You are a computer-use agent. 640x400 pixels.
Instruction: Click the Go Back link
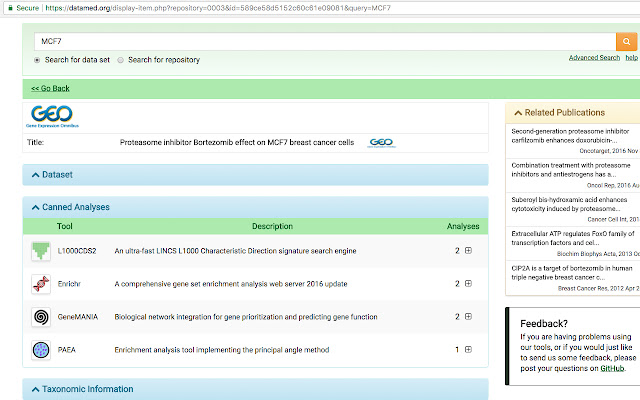point(50,89)
